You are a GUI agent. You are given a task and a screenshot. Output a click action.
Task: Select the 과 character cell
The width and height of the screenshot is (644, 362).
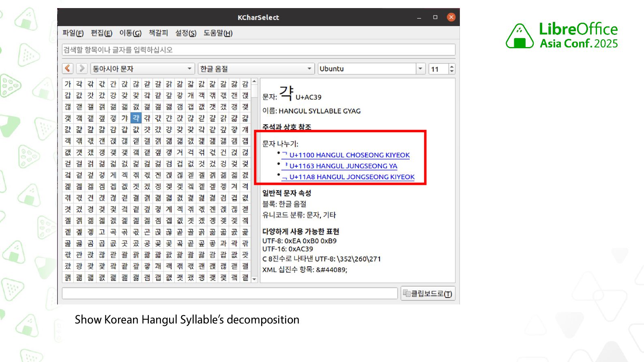coord(223,243)
